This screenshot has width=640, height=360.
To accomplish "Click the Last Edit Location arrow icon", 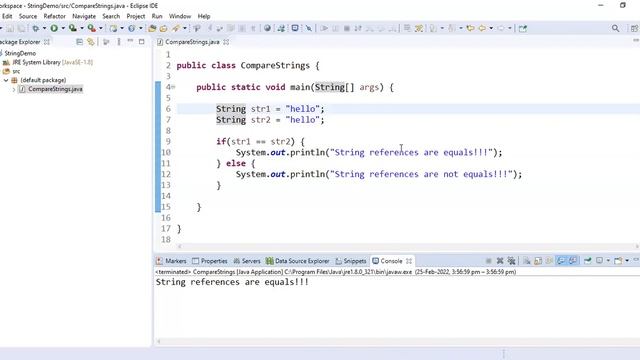I will pyautogui.click(x=470, y=28).
